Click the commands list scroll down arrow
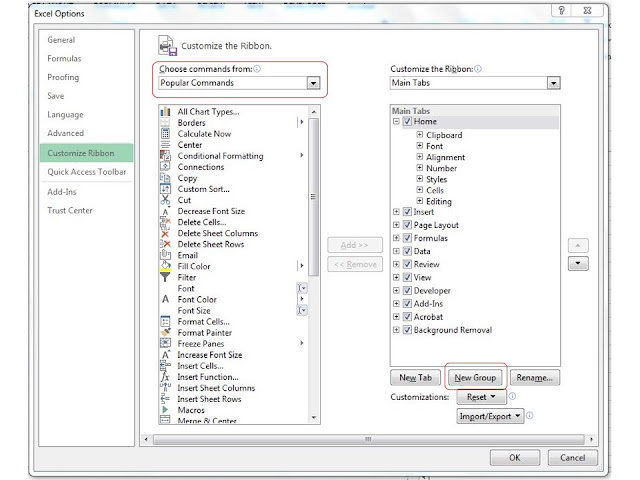 pos(313,417)
